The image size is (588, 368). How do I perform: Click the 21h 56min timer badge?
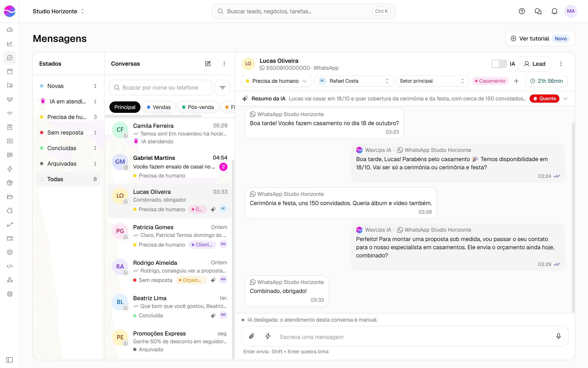pyautogui.click(x=546, y=81)
